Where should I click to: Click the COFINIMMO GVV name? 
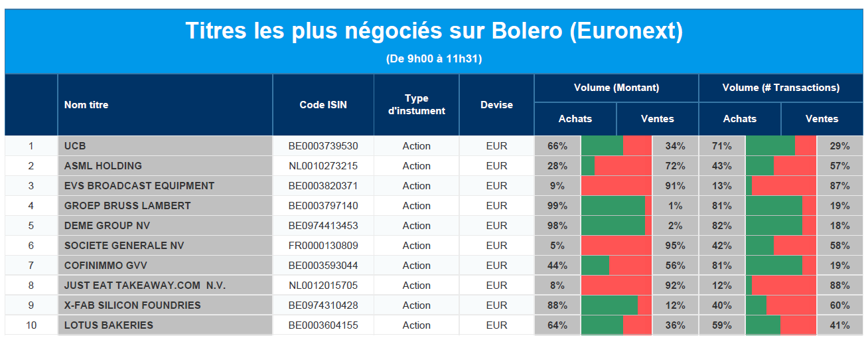(x=106, y=266)
